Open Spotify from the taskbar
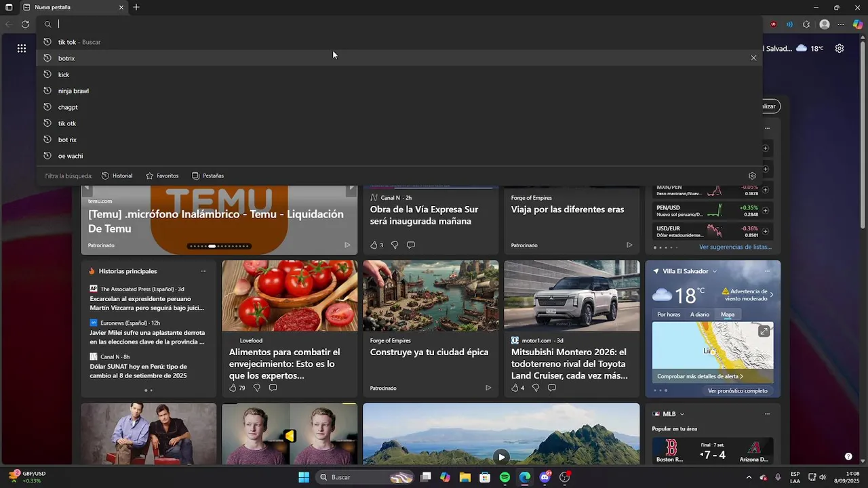868x488 pixels. (x=505, y=477)
